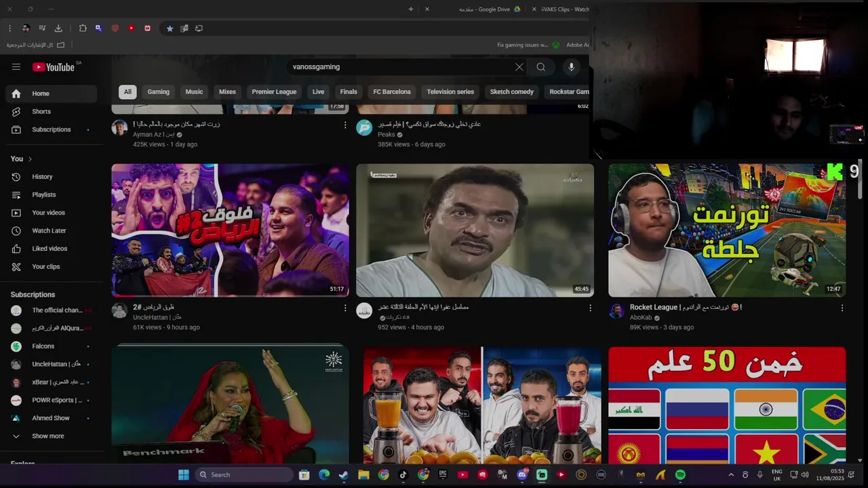The width and height of the screenshot is (868, 488).
Task: Click the YouTube logo
Action: point(54,67)
